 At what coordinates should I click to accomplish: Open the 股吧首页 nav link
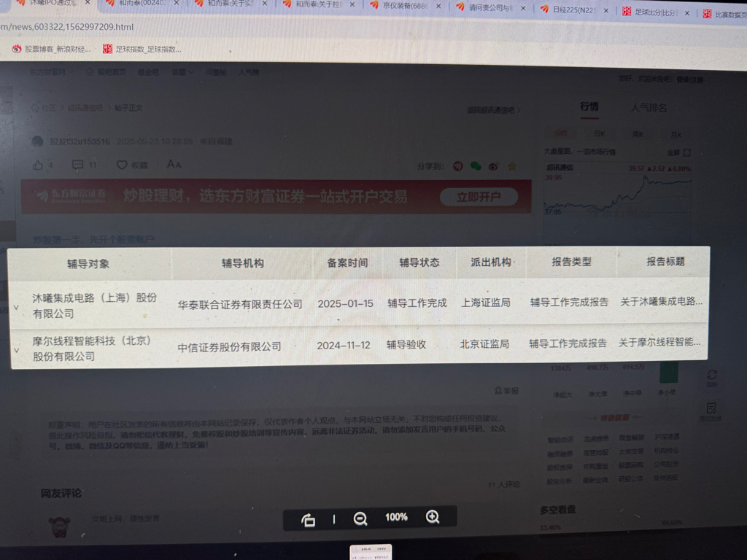(x=112, y=72)
